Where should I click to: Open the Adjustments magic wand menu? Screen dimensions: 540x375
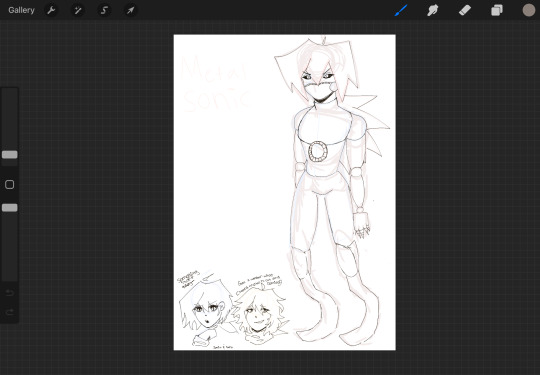tap(78, 10)
